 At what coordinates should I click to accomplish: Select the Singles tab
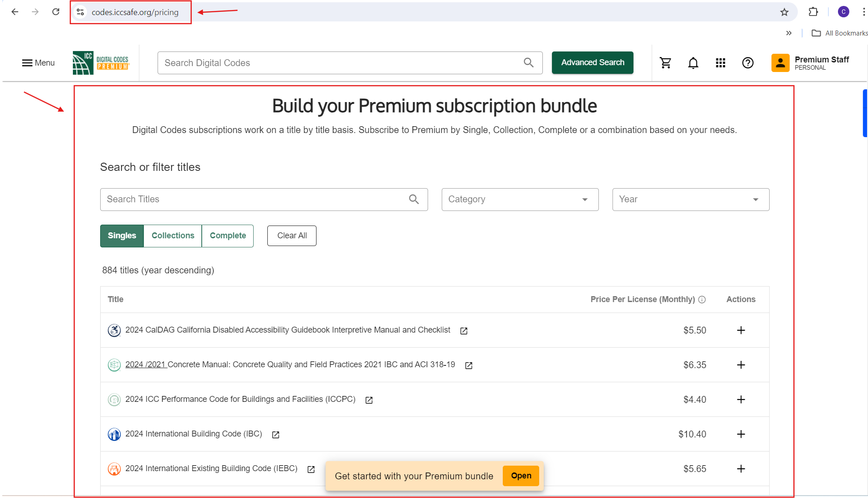[x=122, y=236]
